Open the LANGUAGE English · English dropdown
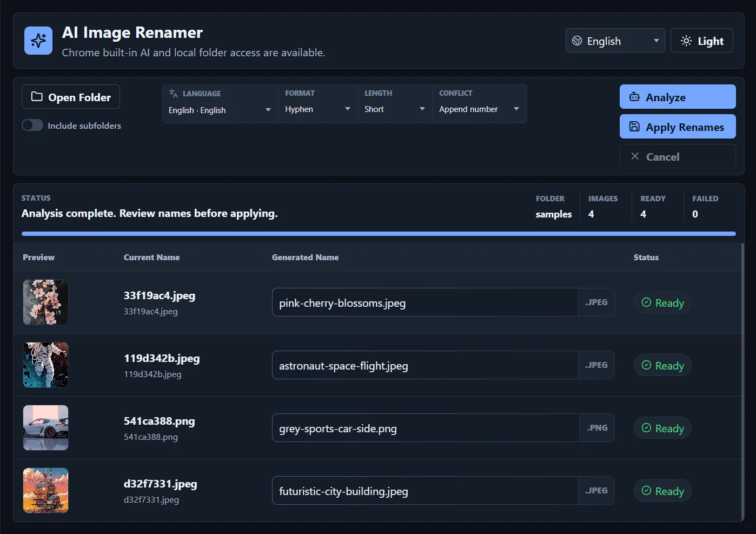The width and height of the screenshot is (756, 534). [220, 110]
